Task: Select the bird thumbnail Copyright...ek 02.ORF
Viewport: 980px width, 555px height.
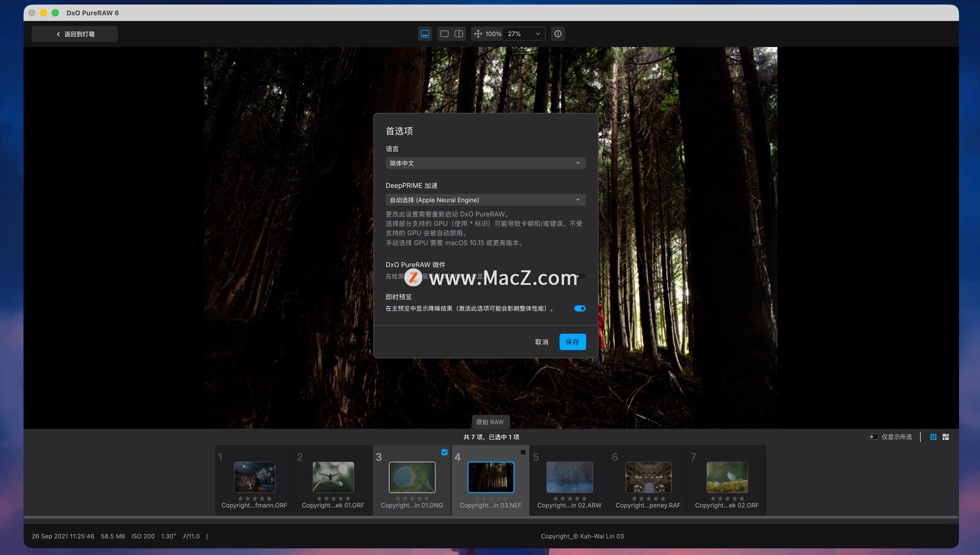Action: (727, 477)
